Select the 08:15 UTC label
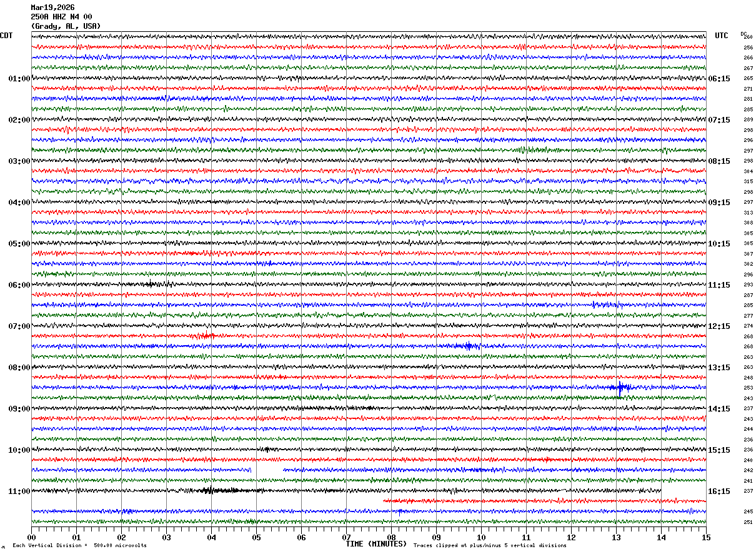756x554 pixels. [719, 161]
